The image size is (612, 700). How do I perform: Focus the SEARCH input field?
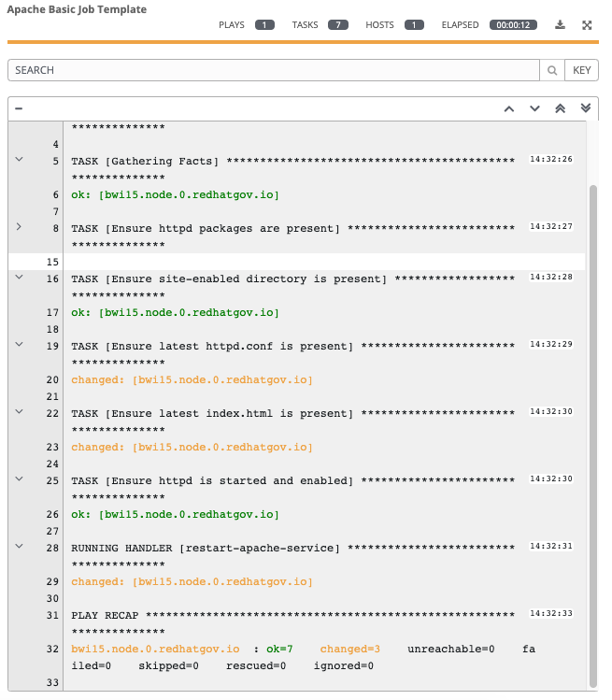point(274,70)
